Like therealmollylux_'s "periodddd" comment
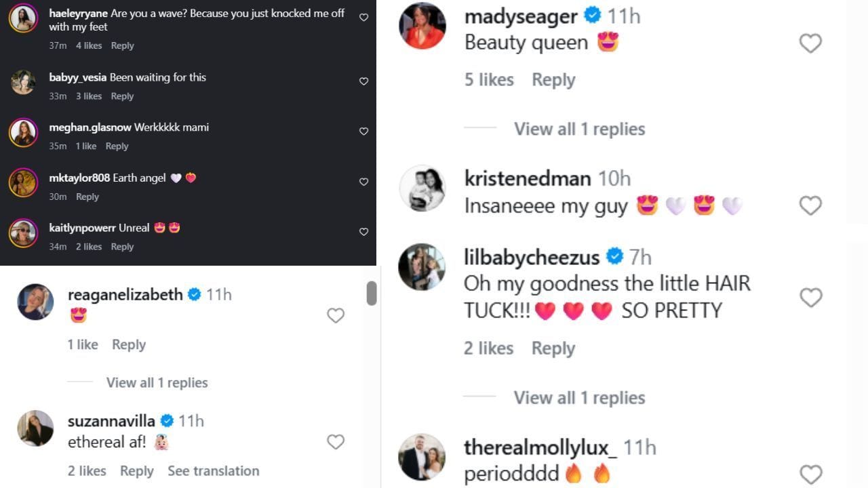The width and height of the screenshot is (868, 488). click(x=810, y=474)
